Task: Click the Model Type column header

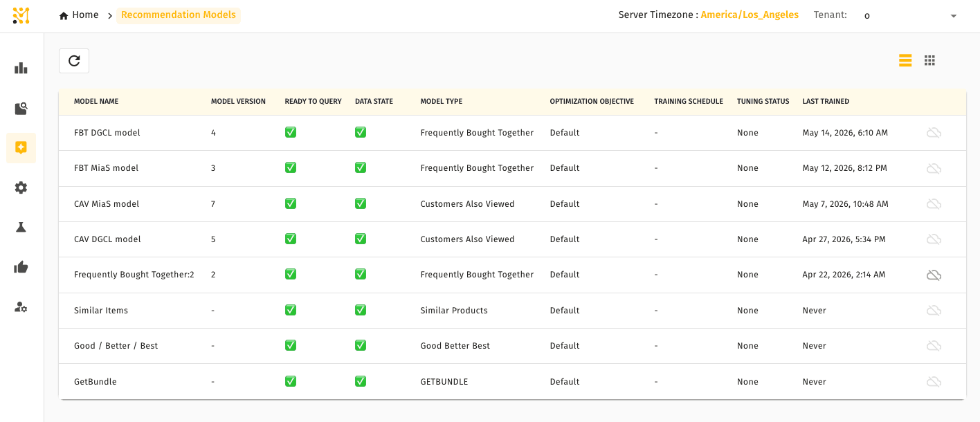Action: point(442,102)
